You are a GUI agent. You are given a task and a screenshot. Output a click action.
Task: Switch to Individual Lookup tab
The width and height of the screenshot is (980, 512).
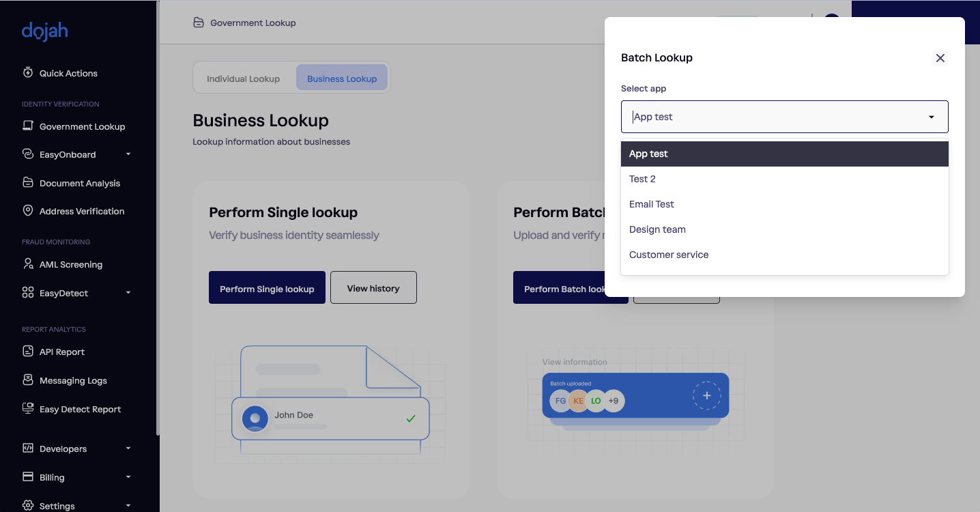[x=244, y=79]
